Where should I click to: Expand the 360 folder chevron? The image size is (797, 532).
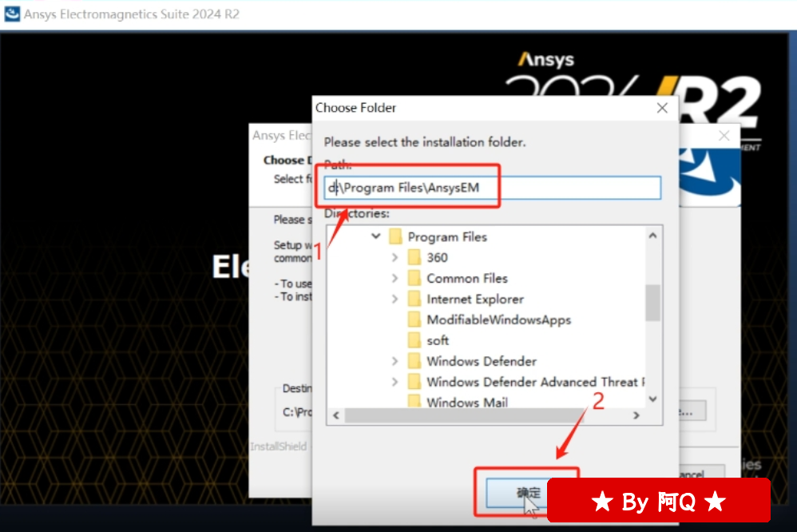point(395,257)
